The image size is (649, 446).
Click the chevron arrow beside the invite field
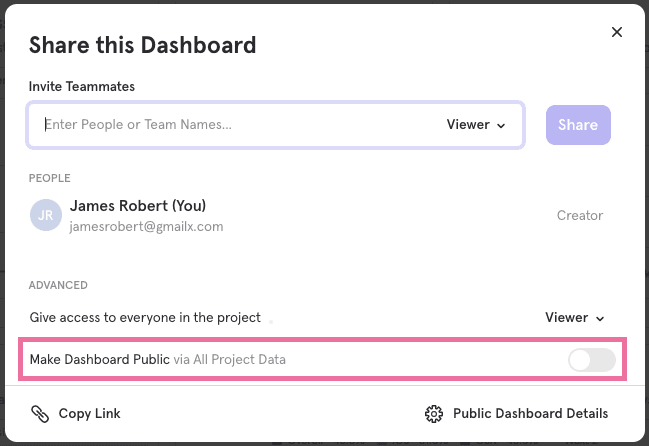[x=502, y=126]
